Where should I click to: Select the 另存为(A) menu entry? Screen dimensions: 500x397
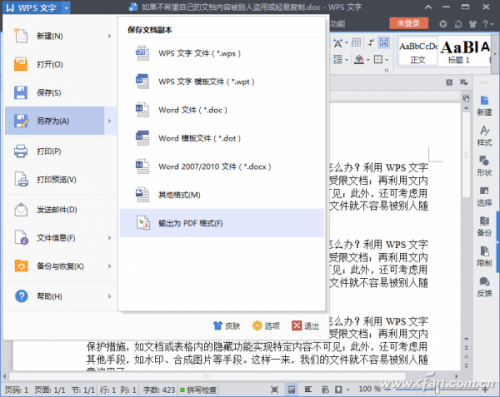[x=55, y=121]
